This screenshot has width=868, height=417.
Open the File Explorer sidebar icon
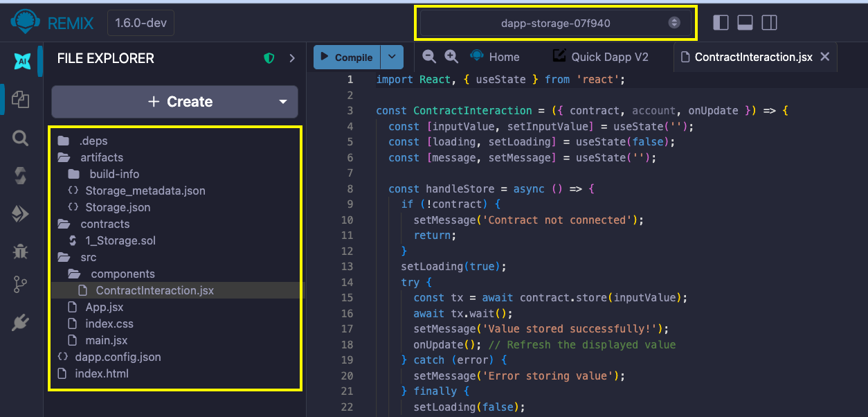[21, 99]
